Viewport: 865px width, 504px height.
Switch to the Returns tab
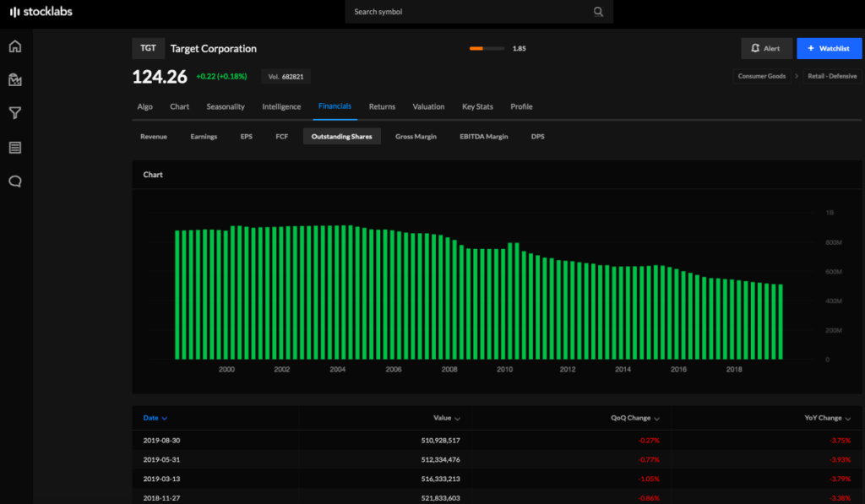(382, 106)
